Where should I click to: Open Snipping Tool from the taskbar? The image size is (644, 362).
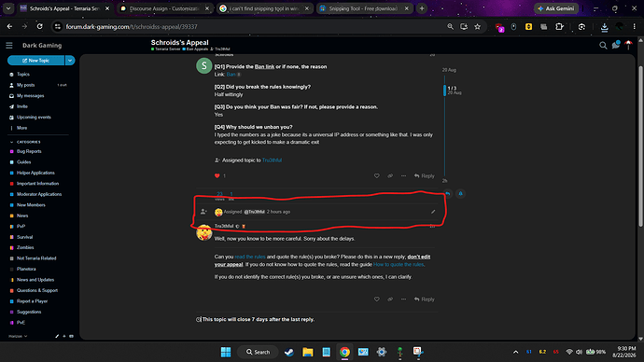pyautogui.click(x=418, y=352)
